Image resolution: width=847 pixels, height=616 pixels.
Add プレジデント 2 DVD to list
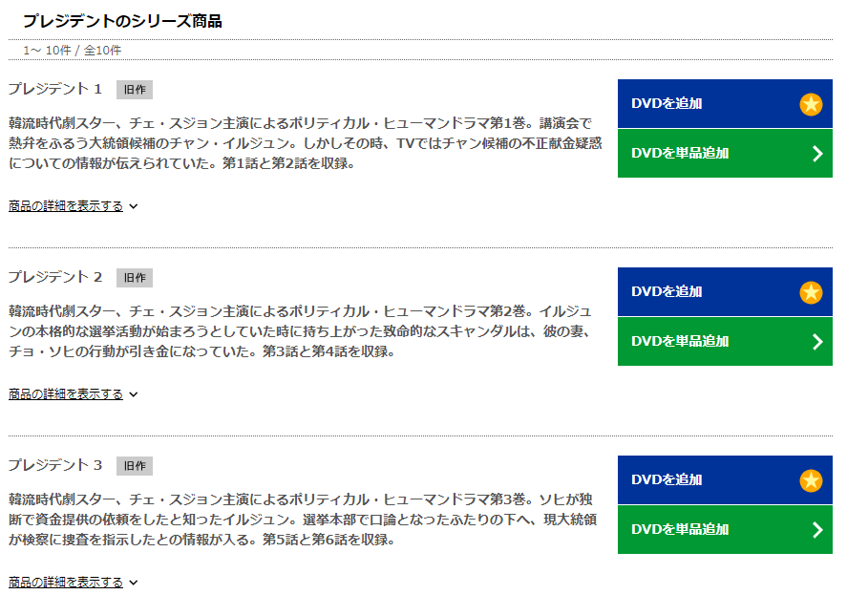click(x=725, y=292)
